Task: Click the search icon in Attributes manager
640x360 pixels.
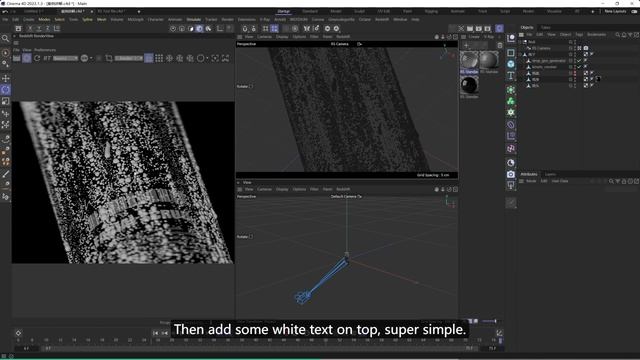Action: [x=611, y=181]
